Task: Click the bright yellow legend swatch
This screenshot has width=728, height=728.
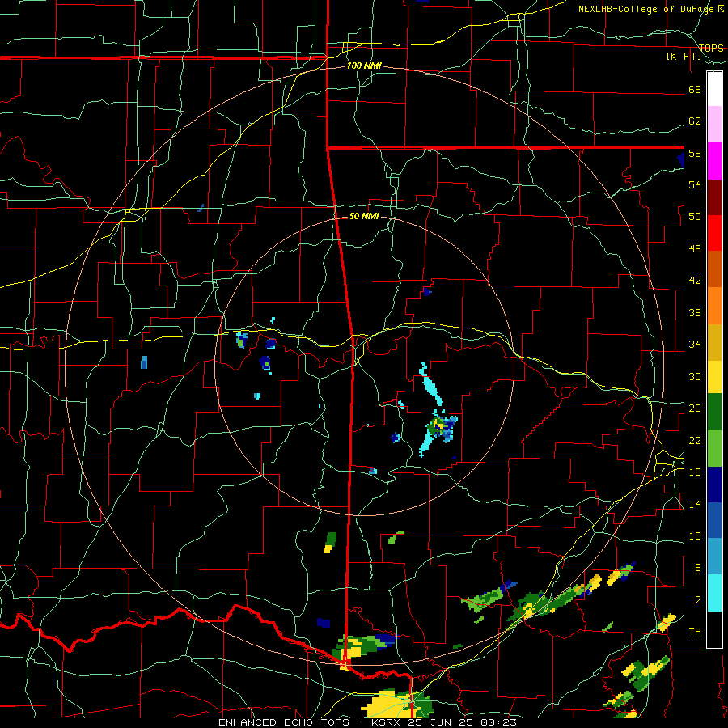Action: (714, 376)
